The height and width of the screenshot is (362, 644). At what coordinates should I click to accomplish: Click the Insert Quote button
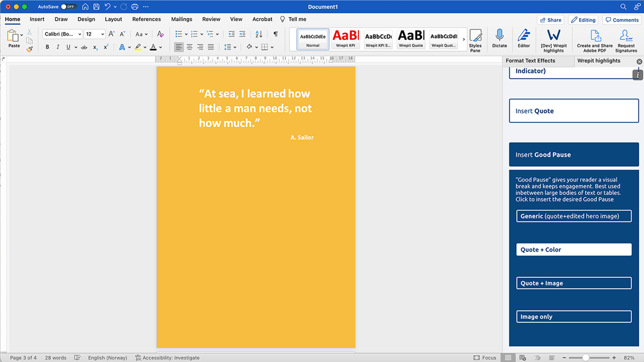coord(573,111)
